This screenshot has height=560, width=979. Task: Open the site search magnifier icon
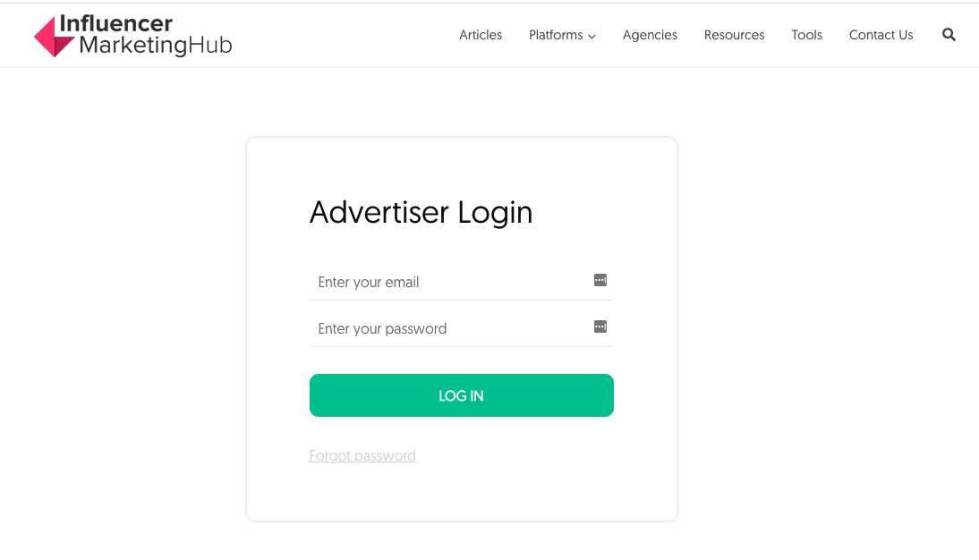[x=949, y=35]
